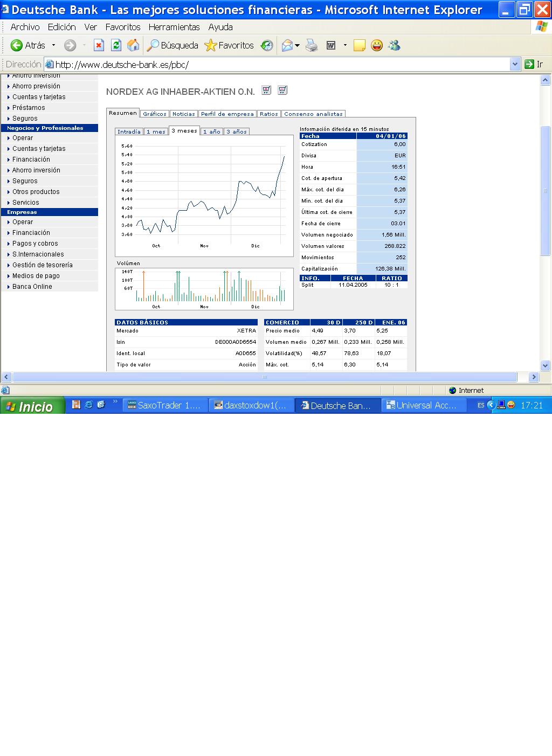552x756 pixels.
Task: Click the smiley icon in the system tray
Action: coord(510,405)
